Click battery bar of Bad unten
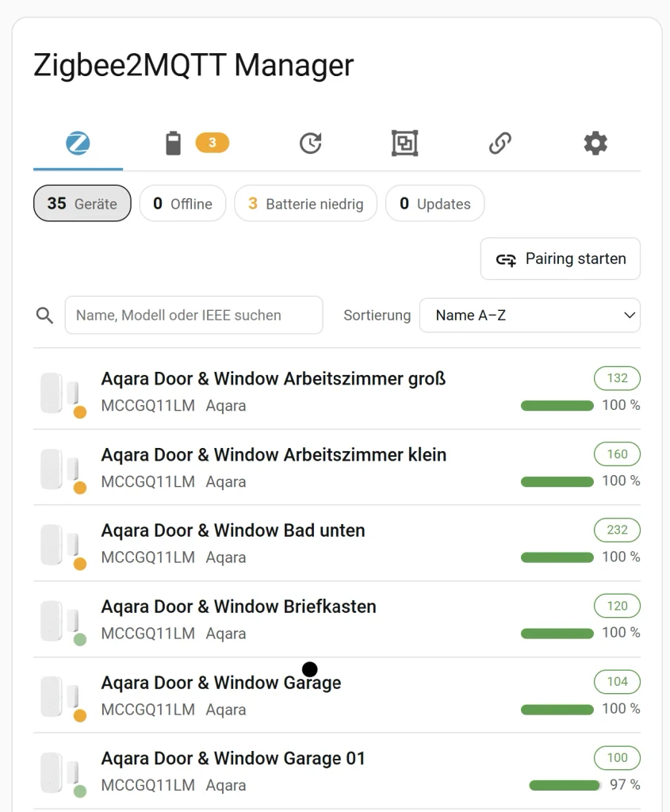Screen dimensions: 670x812 click(557, 557)
